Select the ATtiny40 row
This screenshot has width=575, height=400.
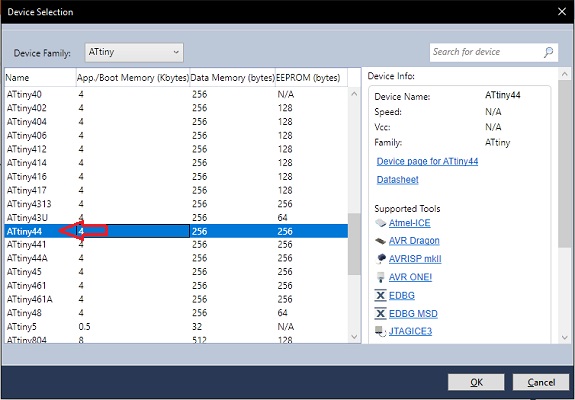[176, 95]
